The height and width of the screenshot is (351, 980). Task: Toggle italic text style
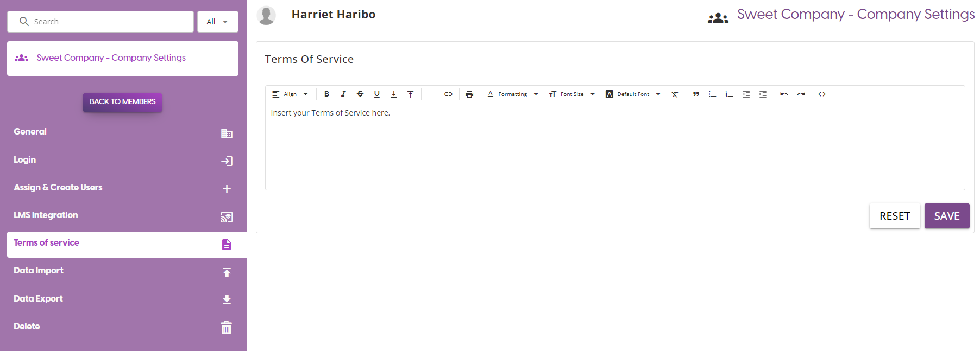[x=343, y=94]
